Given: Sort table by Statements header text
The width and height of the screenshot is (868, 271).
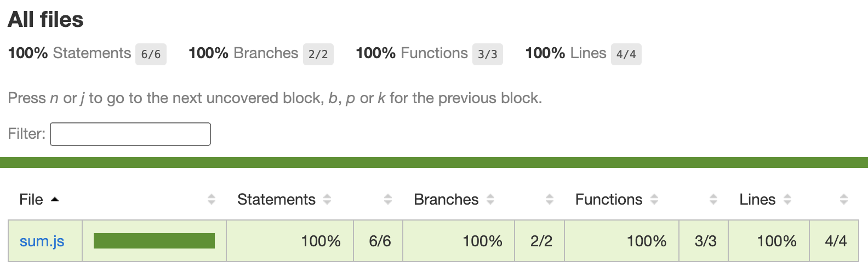Looking at the screenshot, I should pos(276,200).
